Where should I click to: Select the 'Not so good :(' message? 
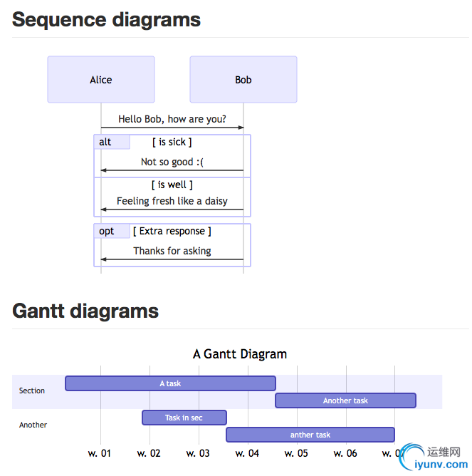[172, 162]
